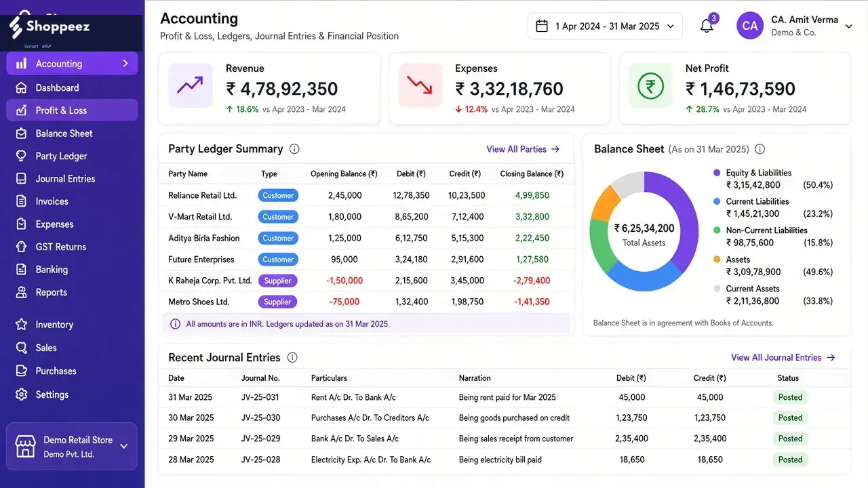Click the Invoices document icon
The height and width of the screenshot is (488, 868).
pyautogui.click(x=22, y=201)
